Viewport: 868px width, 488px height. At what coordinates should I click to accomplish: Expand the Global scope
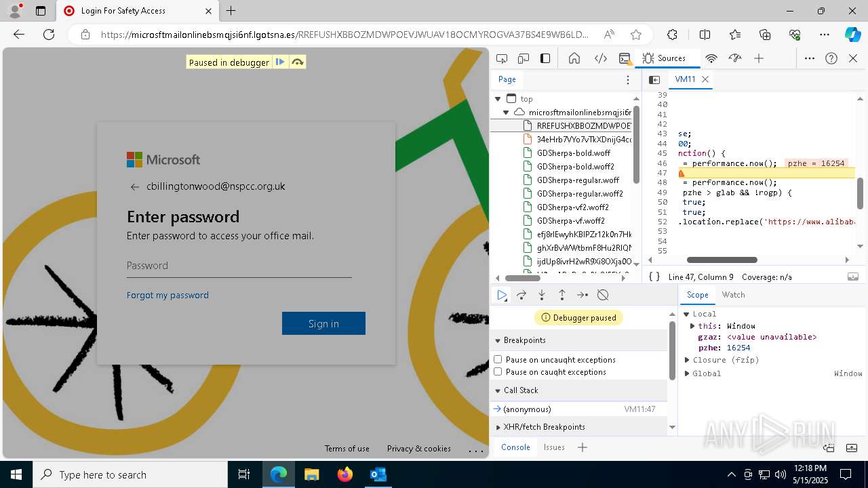(686, 373)
